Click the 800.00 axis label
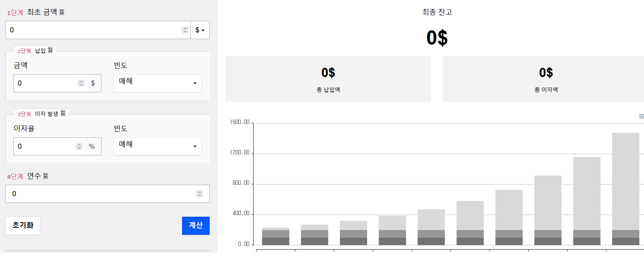This screenshot has height=253, width=644. point(241,183)
